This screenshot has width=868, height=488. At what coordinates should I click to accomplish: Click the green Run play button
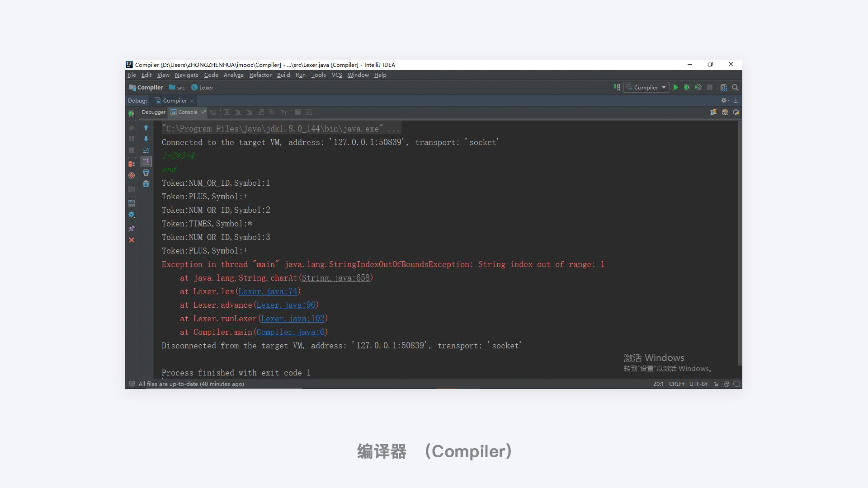tap(676, 87)
